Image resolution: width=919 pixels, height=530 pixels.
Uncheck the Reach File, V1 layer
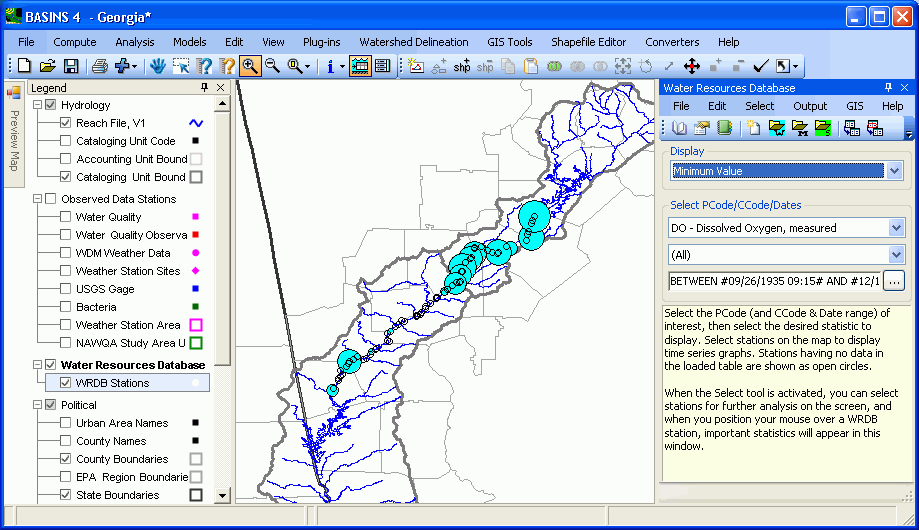point(66,123)
